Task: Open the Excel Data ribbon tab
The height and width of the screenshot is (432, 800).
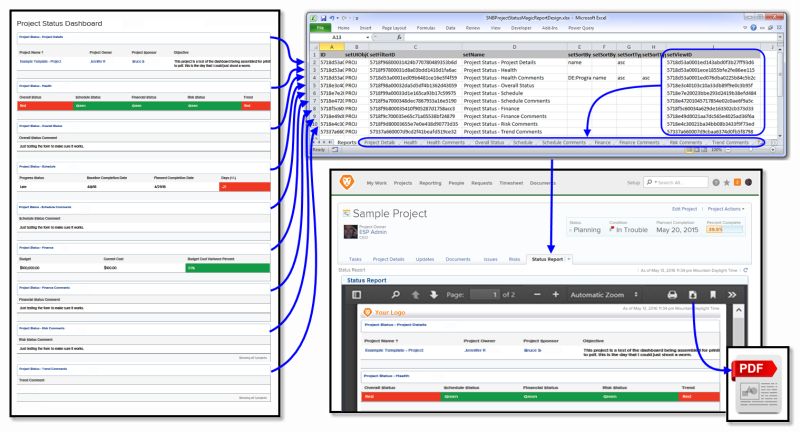Action: [x=451, y=28]
